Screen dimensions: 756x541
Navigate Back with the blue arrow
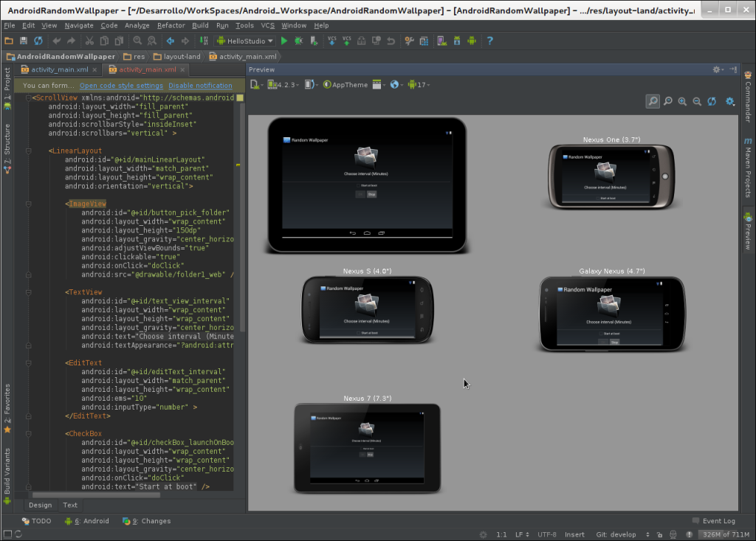click(171, 41)
